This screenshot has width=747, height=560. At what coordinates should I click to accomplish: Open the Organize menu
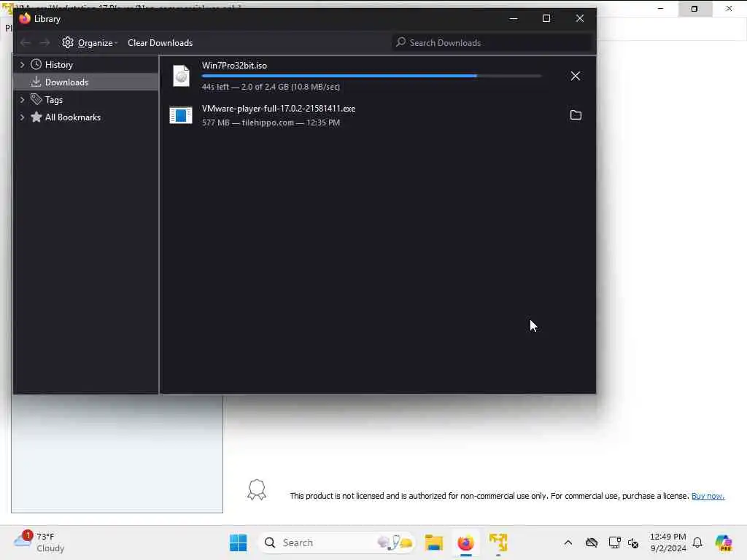click(x=90, y=43)
